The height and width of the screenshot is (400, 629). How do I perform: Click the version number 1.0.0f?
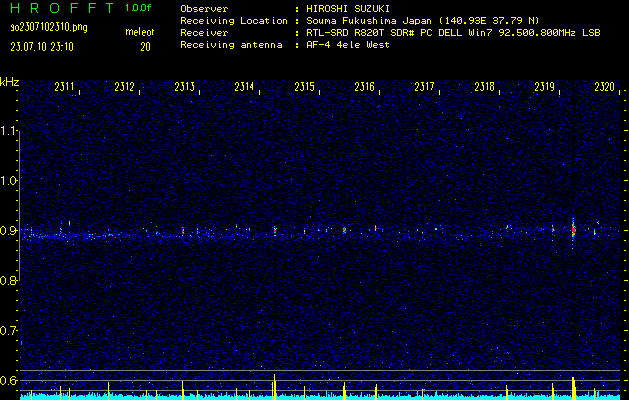pyautogui.click(x=139, y=8)
